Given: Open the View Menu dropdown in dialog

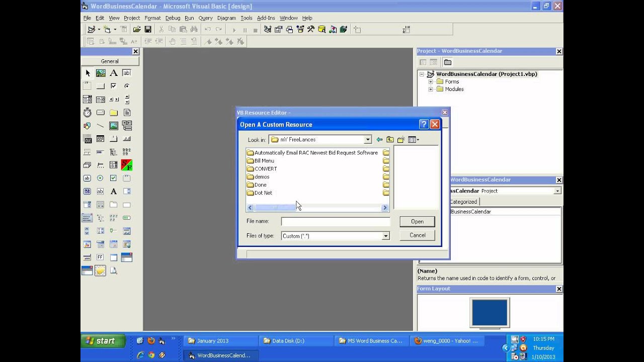Looking at the screenshot, I should tap(414, 140).
